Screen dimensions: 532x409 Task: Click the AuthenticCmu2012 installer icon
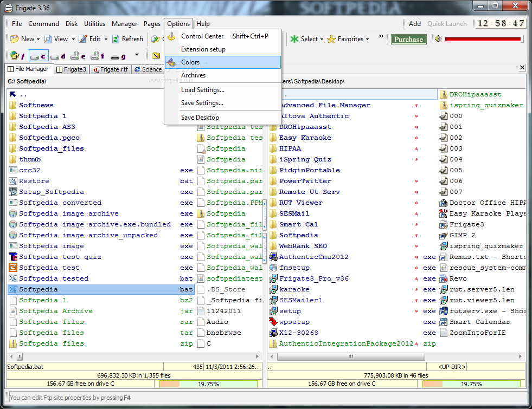[273, 257]
